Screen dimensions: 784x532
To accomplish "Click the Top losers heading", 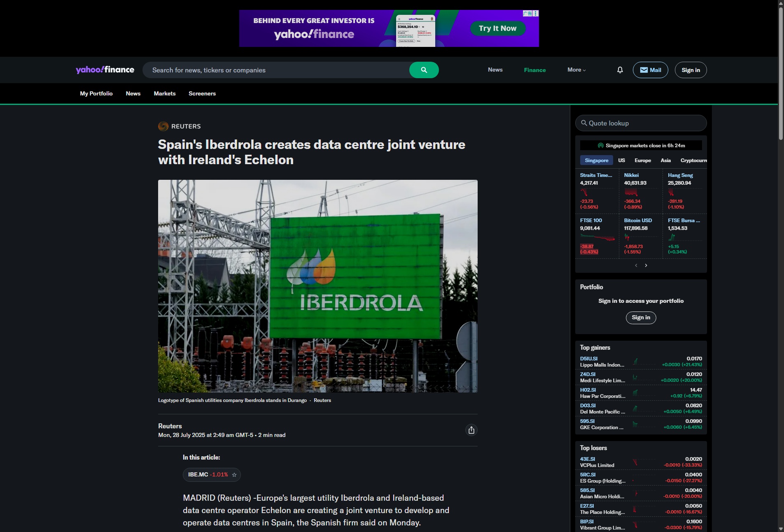I will tap(593, 448).
